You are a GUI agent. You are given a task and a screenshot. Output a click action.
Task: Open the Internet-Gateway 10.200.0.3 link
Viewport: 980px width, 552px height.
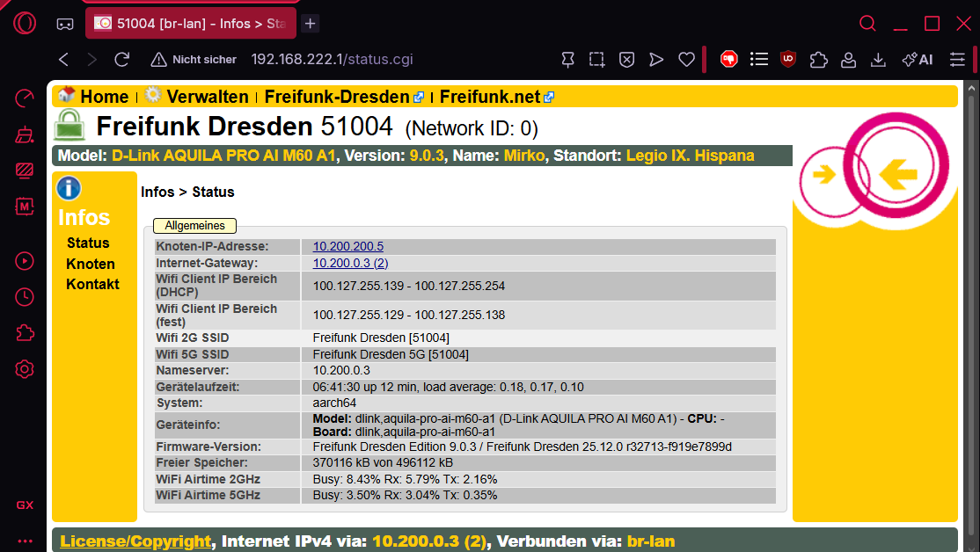[x=351, y=263]
